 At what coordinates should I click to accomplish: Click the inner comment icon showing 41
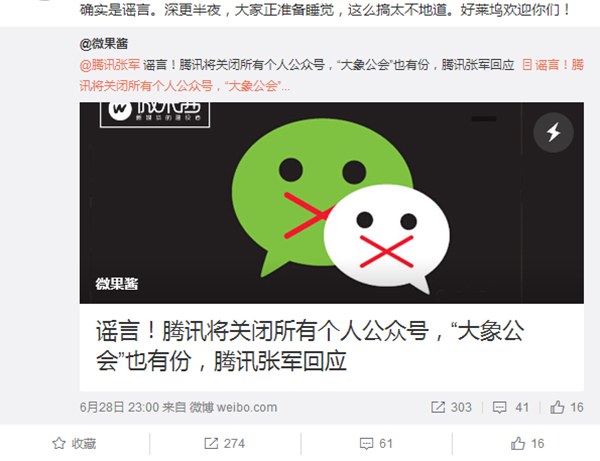point(499,407)
